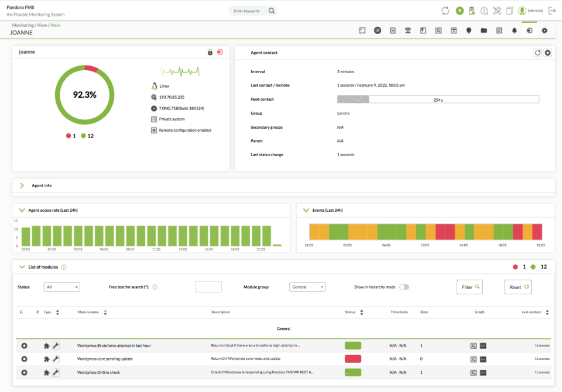
Task: Expand the Agent info section
Action: [22, 185]
